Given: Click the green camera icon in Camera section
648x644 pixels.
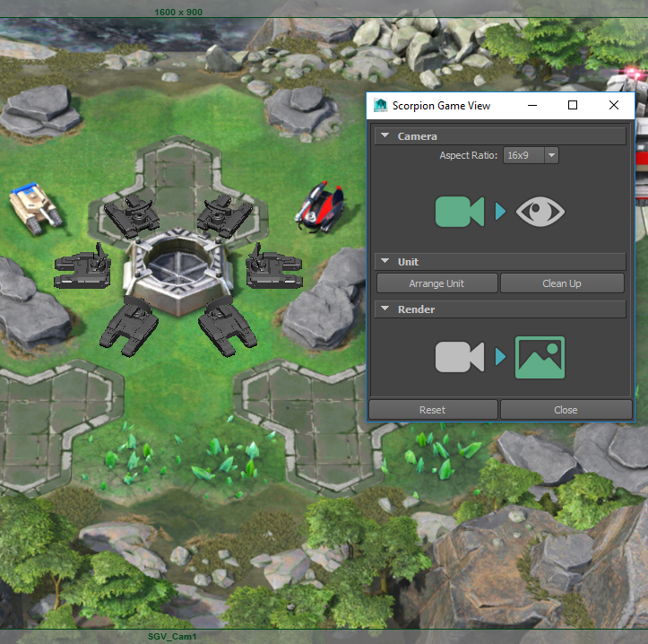Looking at the screenshot, I should [x=460, y=212].
